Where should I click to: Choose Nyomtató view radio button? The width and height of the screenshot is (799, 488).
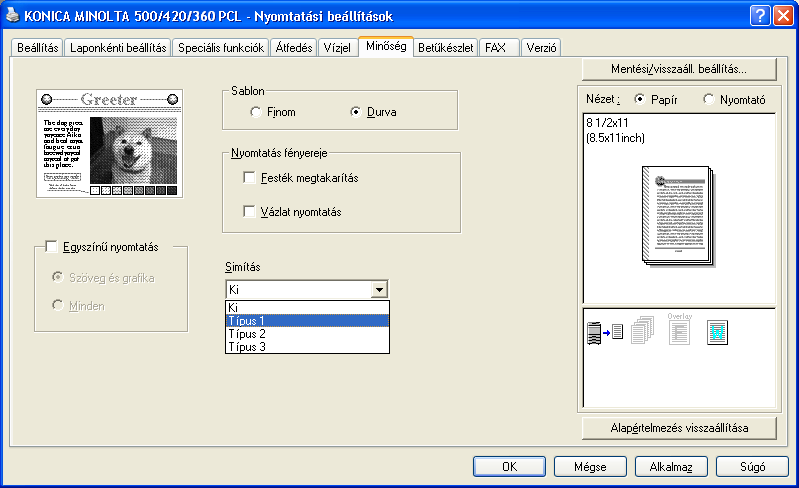pos(734,99)
